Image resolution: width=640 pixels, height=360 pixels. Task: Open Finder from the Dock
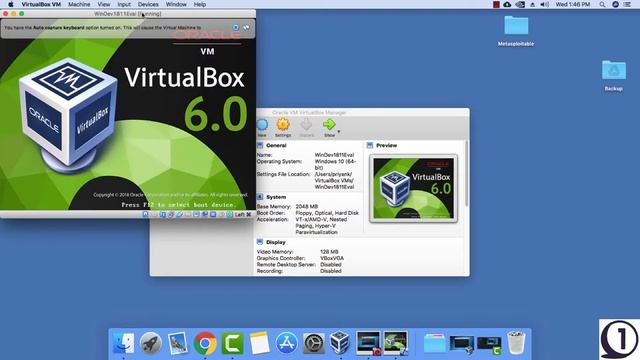[x=123, y=343]
